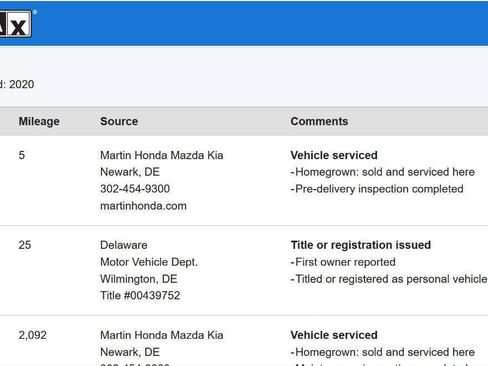Click the first Vehicle serviced heading
This screenshot has width=488, height=366.
tap(334, 155)
